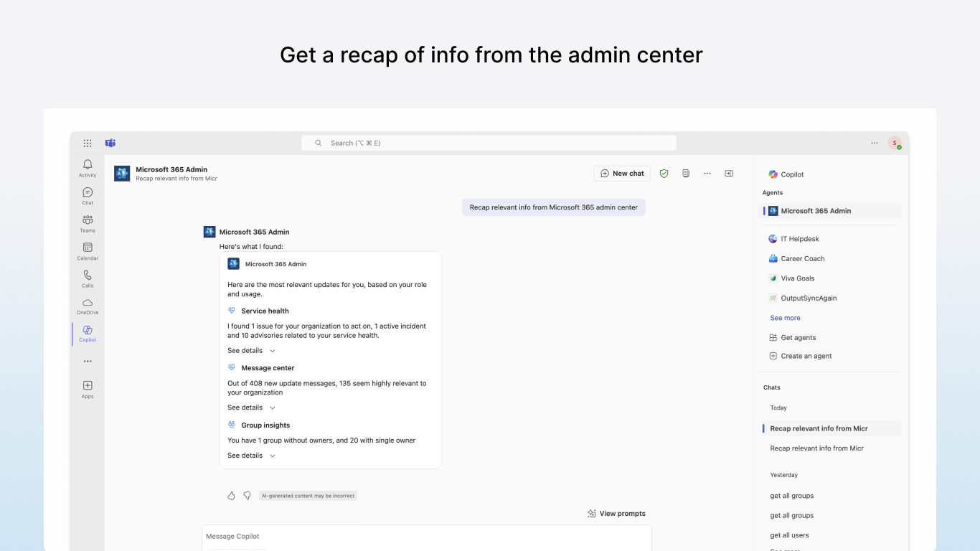Open View prompts

(616, 513)
